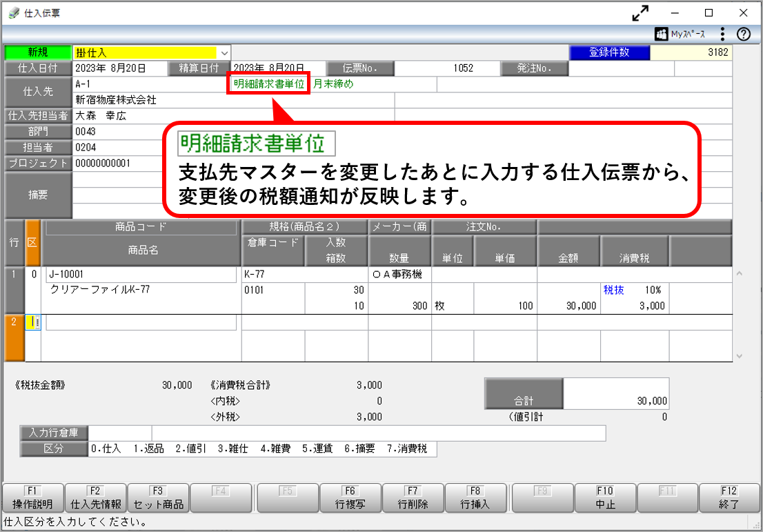The height and width of the screenshot is (532, 763).
Task: Insert a line with F8 行挿入
Action: point(475,497)
